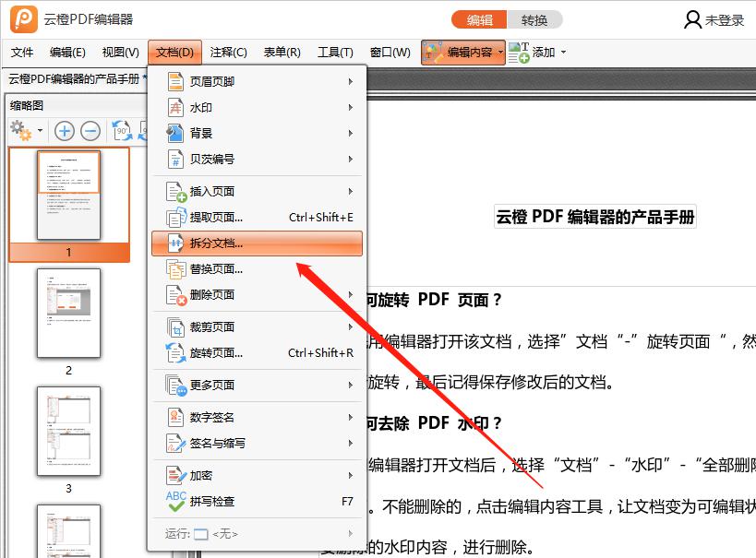Click the 加密 encryption icon
756x558 pixels.
[x=176, y=475]
